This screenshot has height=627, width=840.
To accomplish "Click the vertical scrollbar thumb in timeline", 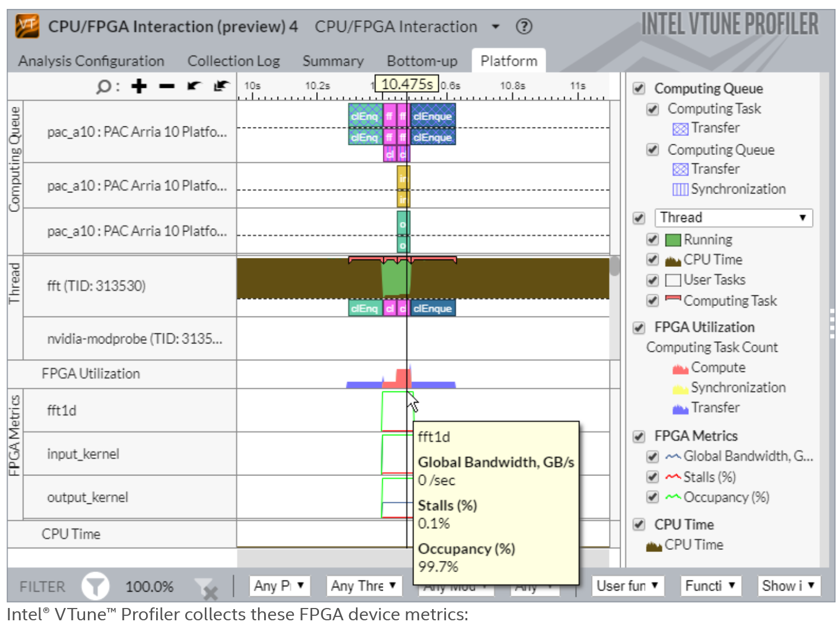I will [614, 266].
